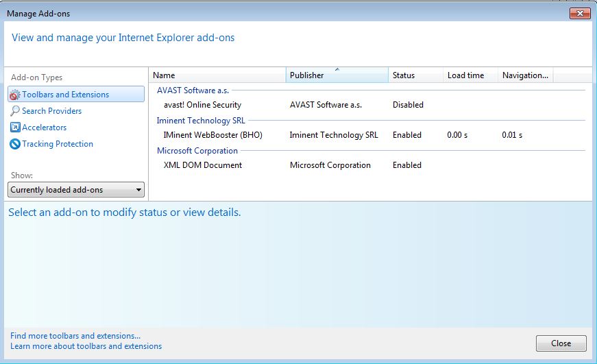Sort list by Name column header
Image resolution: width=597 pixels, height=364 pixels.
[217, 75]
